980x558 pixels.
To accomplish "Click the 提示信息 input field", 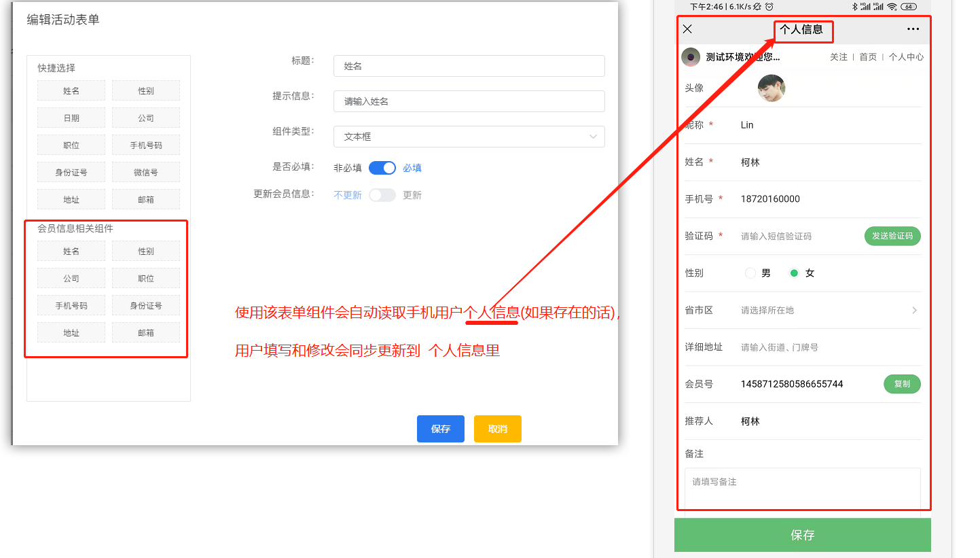I will click(x=469, y=101).
